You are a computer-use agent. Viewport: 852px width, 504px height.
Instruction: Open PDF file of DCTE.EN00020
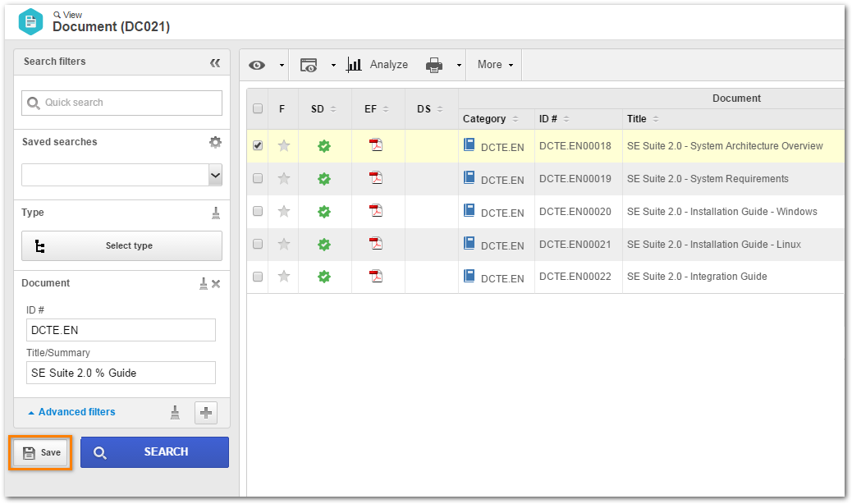[376, 211]
